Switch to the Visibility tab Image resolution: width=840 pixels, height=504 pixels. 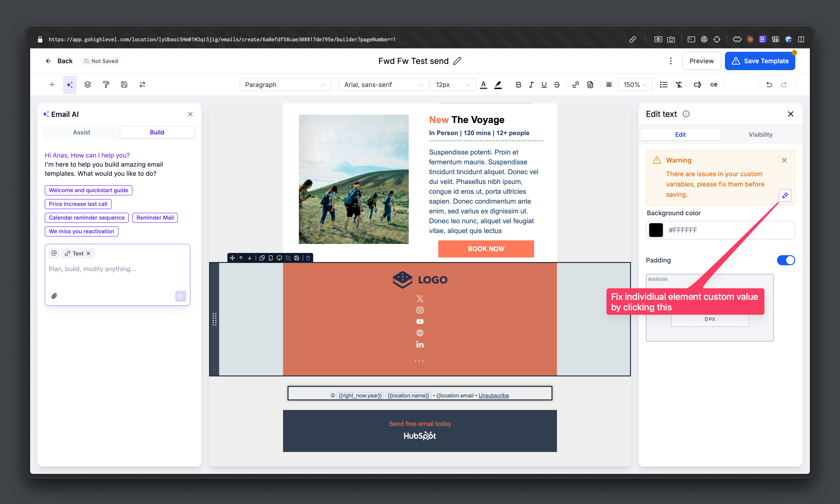coord(760,134)
